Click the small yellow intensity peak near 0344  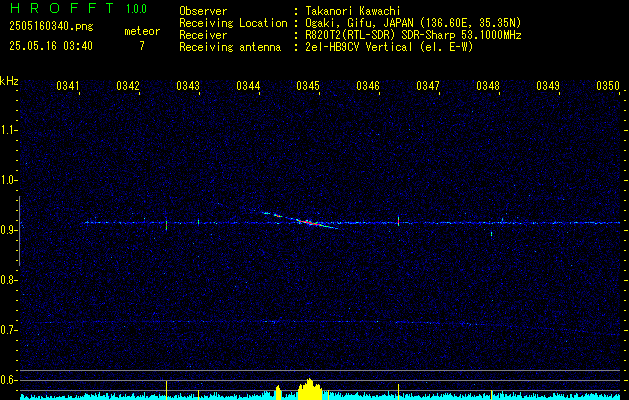point(278,392)
